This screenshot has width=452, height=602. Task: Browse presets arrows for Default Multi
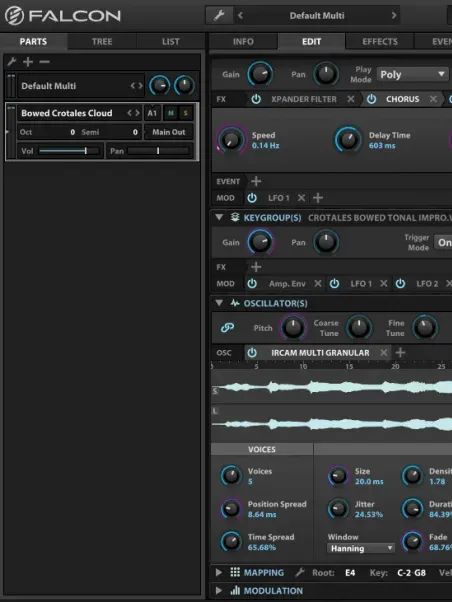click(136, 86)
